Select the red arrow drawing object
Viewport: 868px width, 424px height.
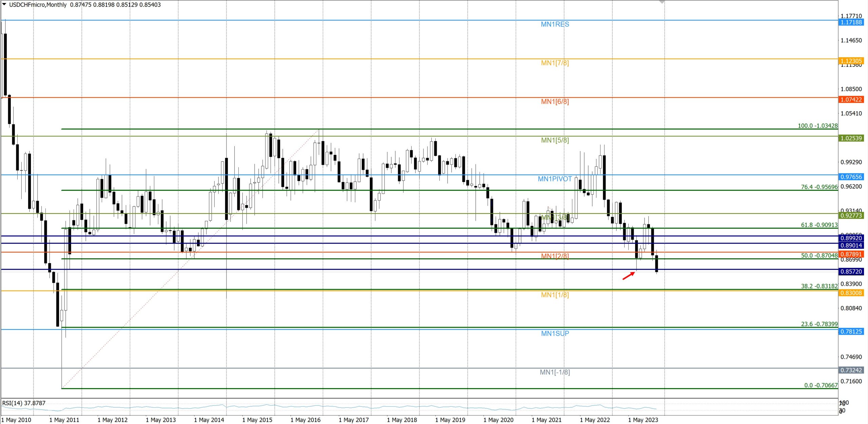click(x=629, y=276)
